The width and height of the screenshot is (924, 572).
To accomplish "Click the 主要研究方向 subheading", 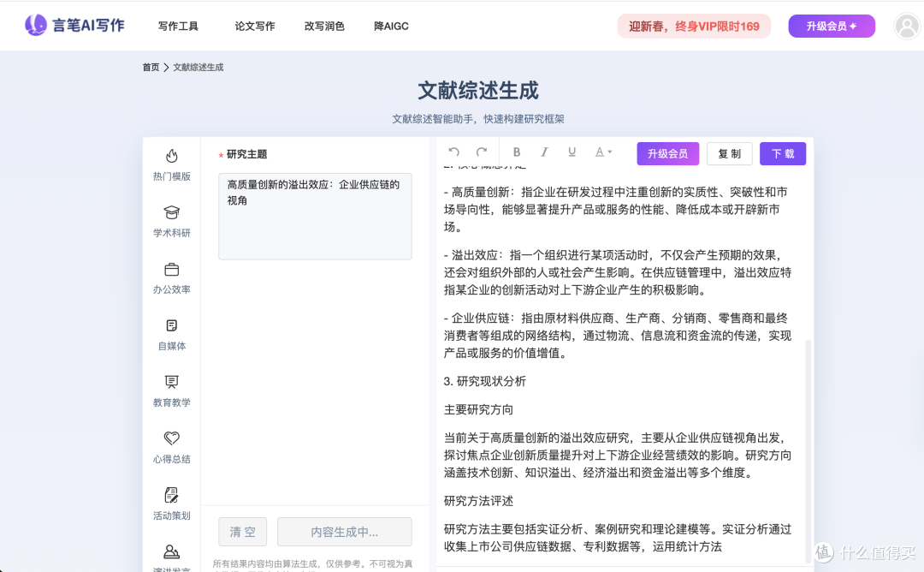I will [478, 410].
